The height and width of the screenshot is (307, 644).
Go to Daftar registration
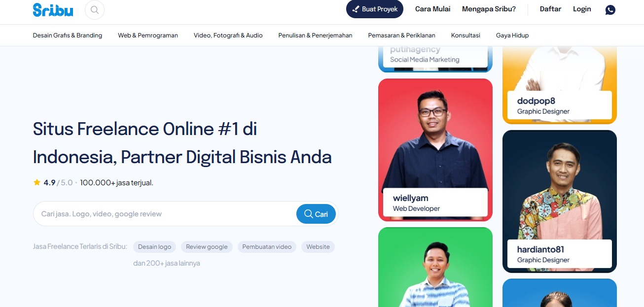pyautogui.click(x=550, y=9)
